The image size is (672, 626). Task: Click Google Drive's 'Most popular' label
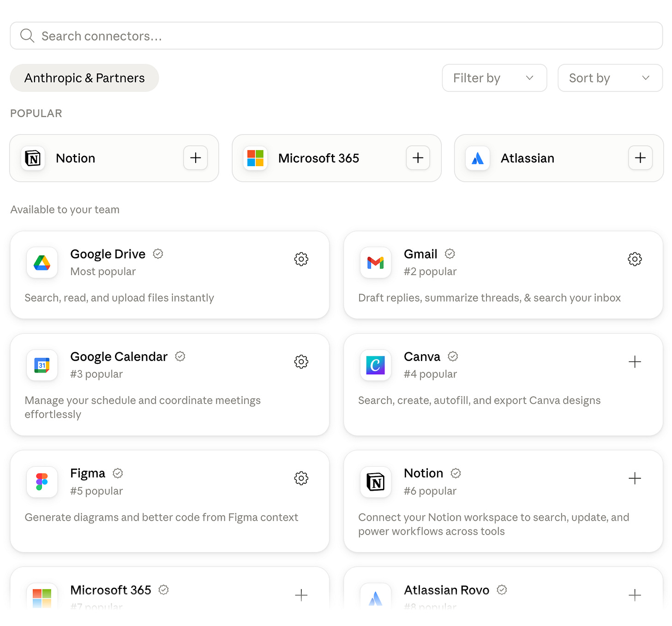(103, 271)
